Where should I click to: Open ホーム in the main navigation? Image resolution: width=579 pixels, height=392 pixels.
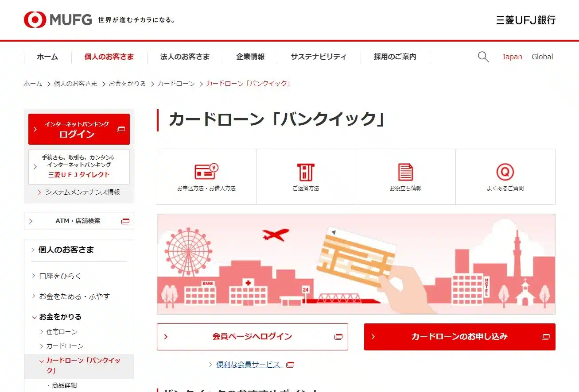tap(47, 57)
